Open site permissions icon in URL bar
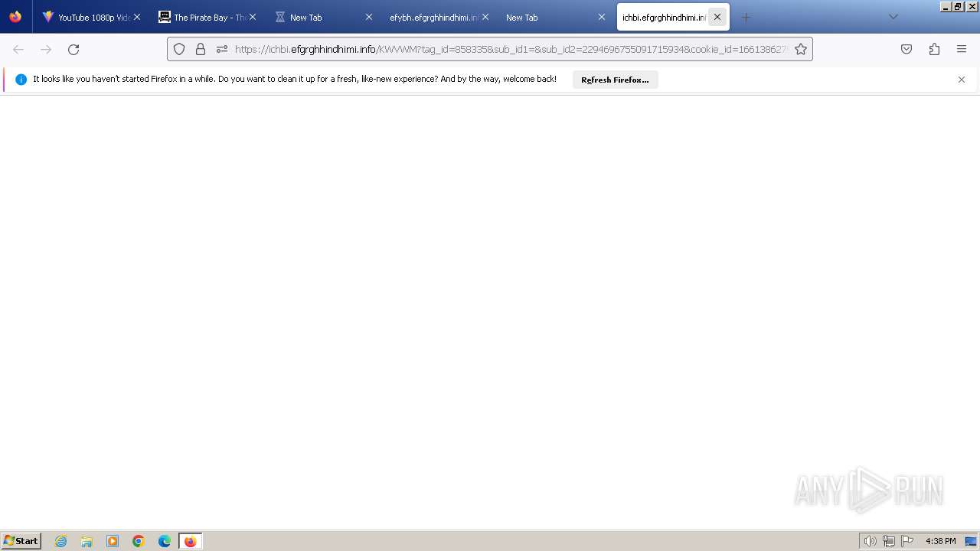This screenshot has width=980, height=551. click(x=222, y=49)
